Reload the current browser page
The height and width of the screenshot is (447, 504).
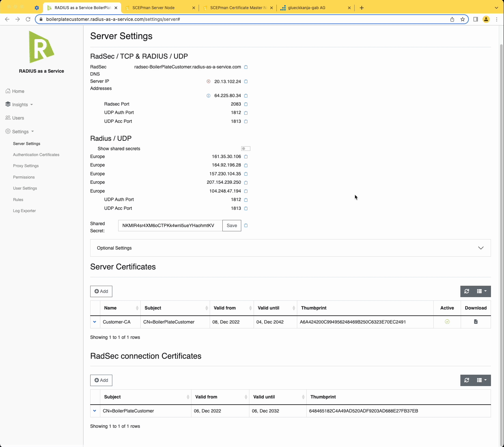28,19
